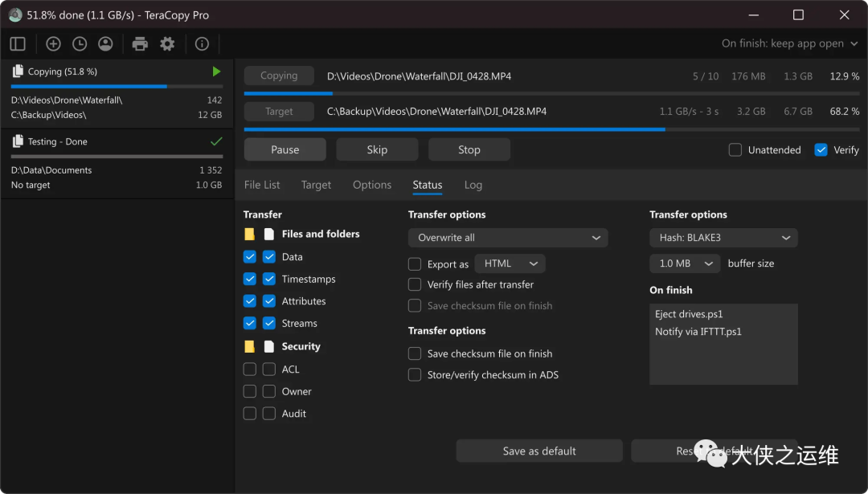The width and height of the screenshot is (868, 494).
Task: Open the Log tab
Action: 473,185
